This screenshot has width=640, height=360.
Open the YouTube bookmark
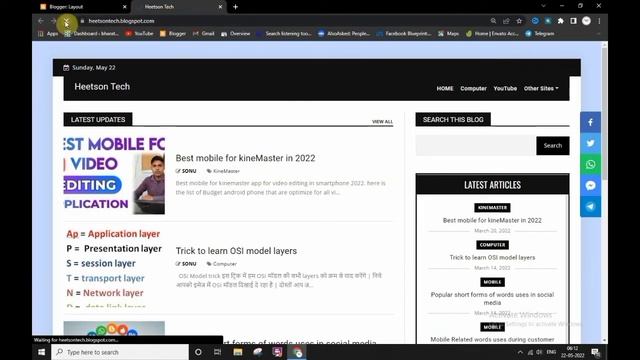[139, 33]
